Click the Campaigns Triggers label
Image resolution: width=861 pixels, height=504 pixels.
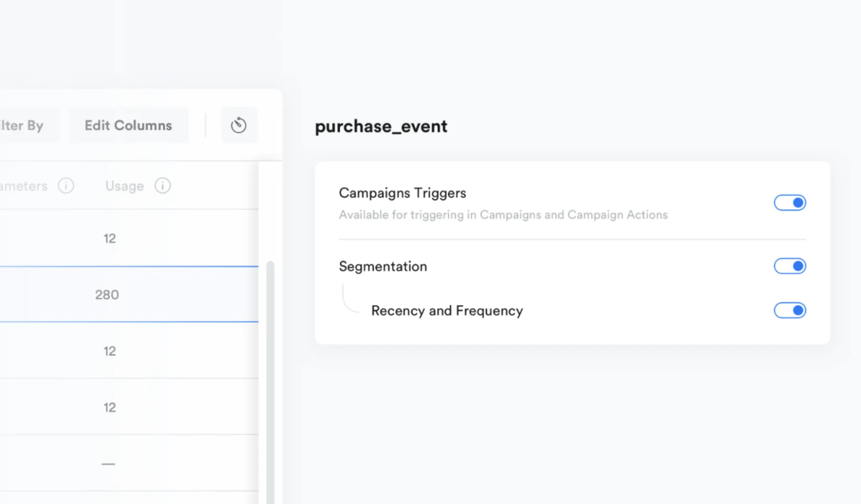(x=402, y=193)
